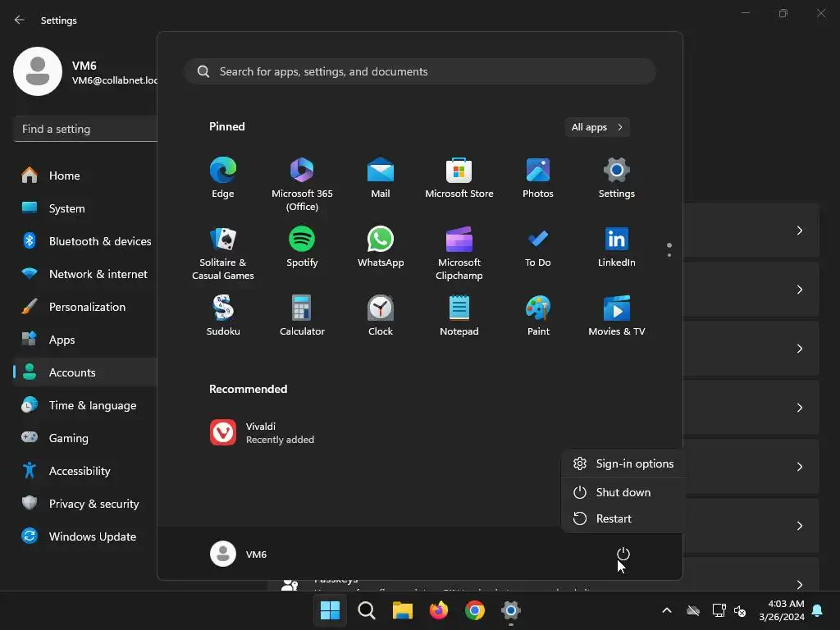Open Accessibility settings
Screen dimensions: 840x630
click(x=85, y=471)
